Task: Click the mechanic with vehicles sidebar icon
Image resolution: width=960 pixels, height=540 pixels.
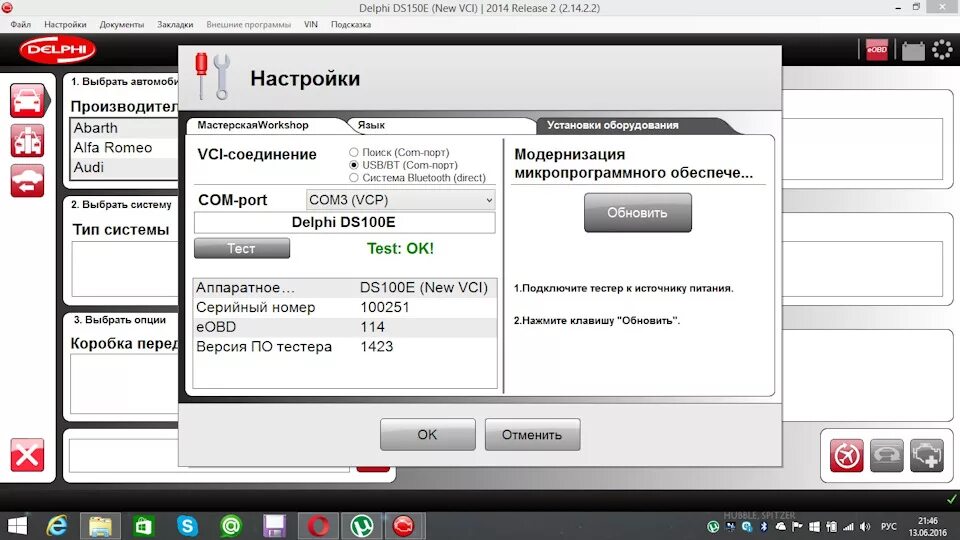Action: pyautogui.click(x=28, y=140)
